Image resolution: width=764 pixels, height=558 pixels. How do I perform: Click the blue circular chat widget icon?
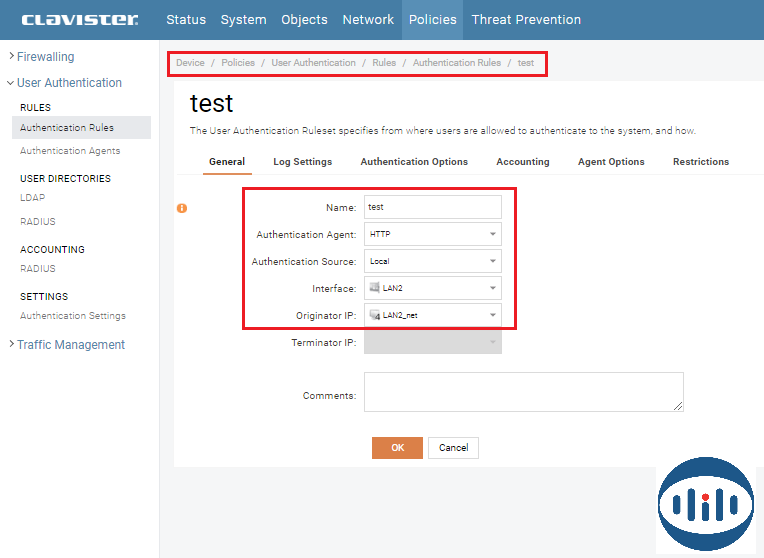pos(705,502)
